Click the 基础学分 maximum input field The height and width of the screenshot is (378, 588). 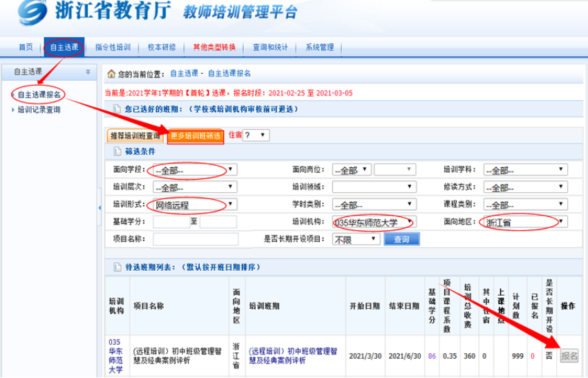[x=218, y=222]
